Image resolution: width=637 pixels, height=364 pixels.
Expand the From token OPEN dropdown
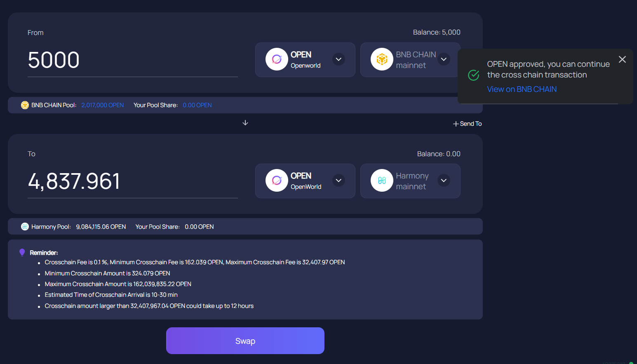[338, 59]
